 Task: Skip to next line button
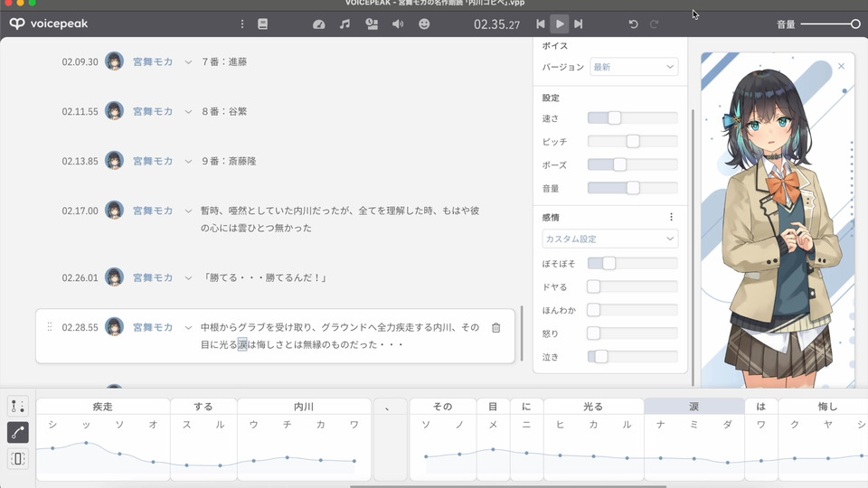point(579,23)
